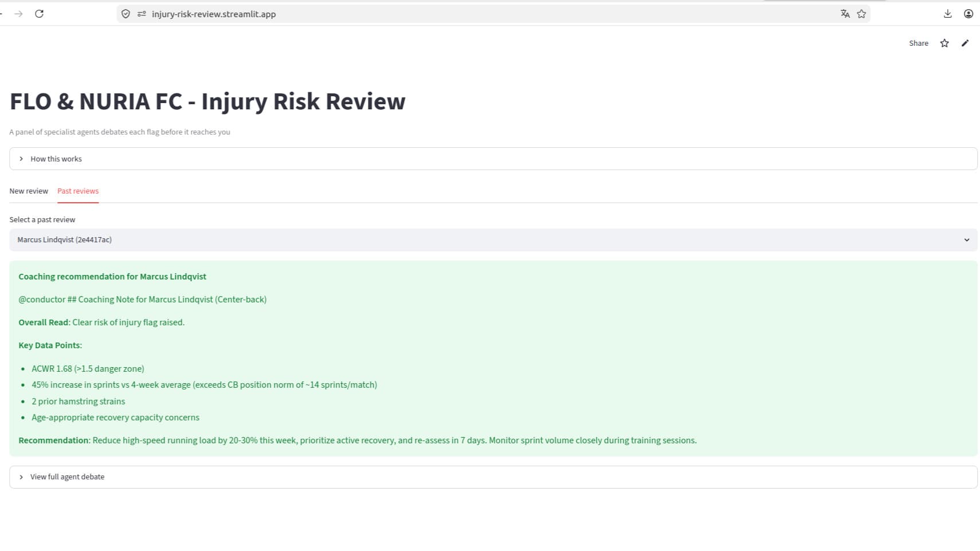Click the Overall Read line
The height and width of the screenshot is (551, 980).
point(101,322)
